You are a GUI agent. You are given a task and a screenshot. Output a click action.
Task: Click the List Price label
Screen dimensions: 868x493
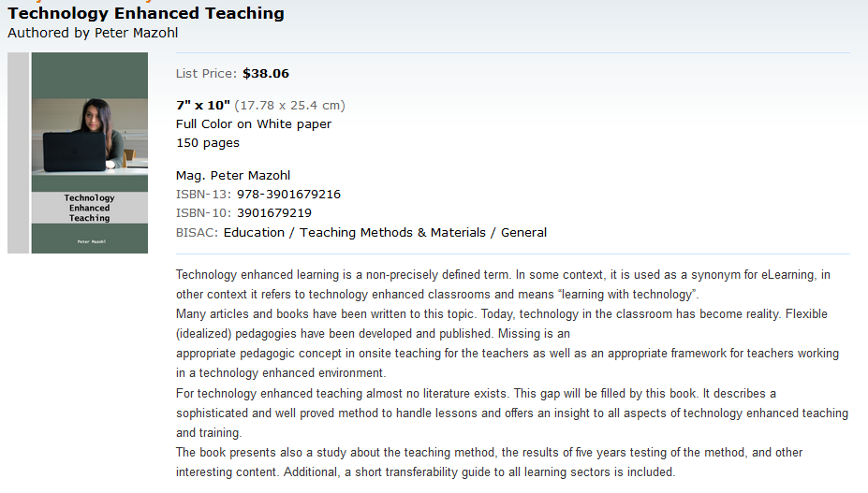(x=206, y=74)
